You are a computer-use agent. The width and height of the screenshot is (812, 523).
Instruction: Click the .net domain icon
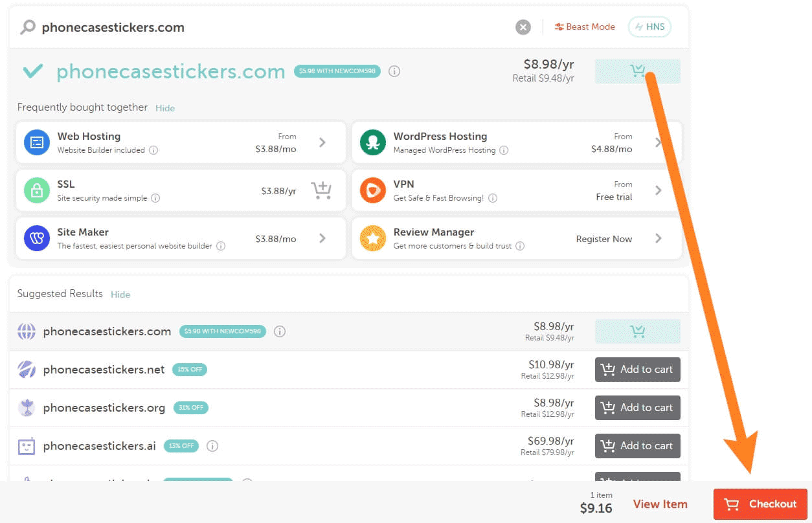point(27,370)
